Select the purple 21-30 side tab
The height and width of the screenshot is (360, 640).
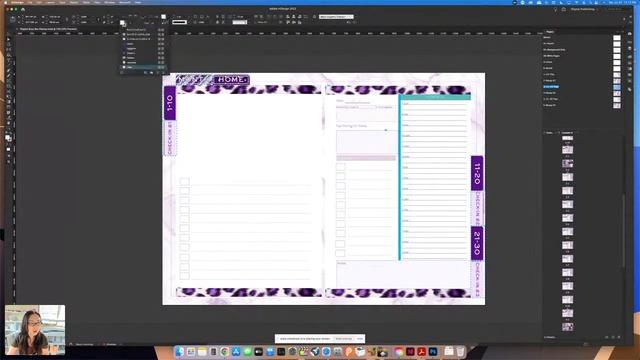477,243
